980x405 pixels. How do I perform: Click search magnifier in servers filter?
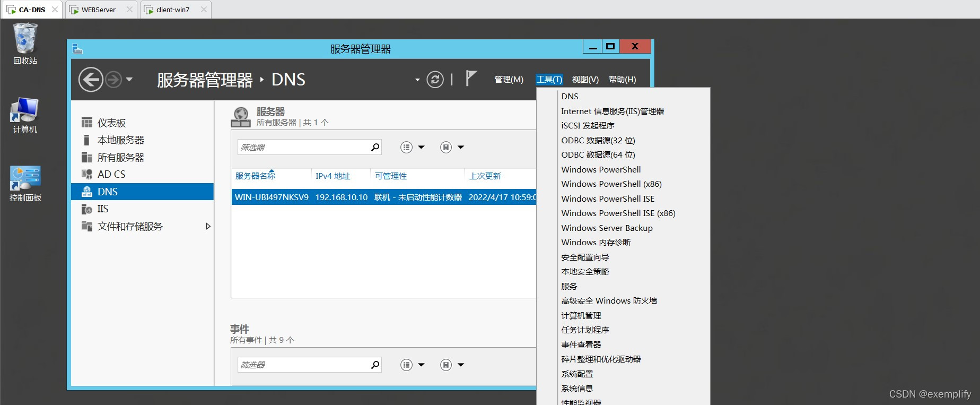click(x=375, y=147)
